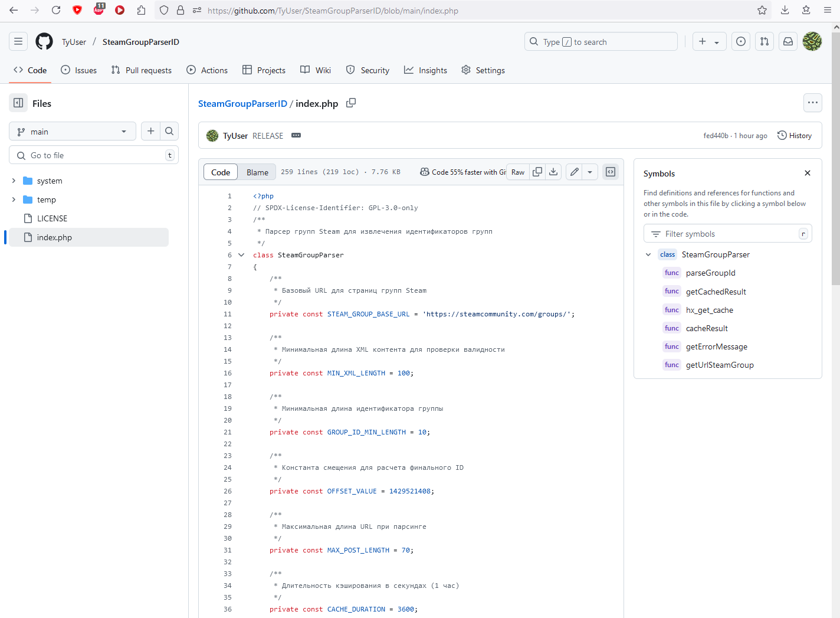Expand the system folder
This screenshot has width=840, height=618.
tap(14, 181)
